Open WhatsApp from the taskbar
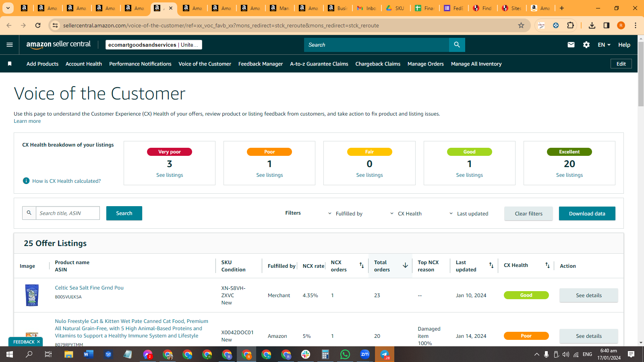 point(345,354)
